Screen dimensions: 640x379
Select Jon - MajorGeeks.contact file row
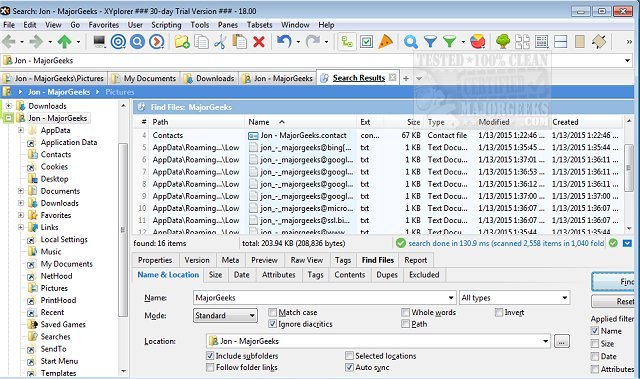click(x=304, y=135)
